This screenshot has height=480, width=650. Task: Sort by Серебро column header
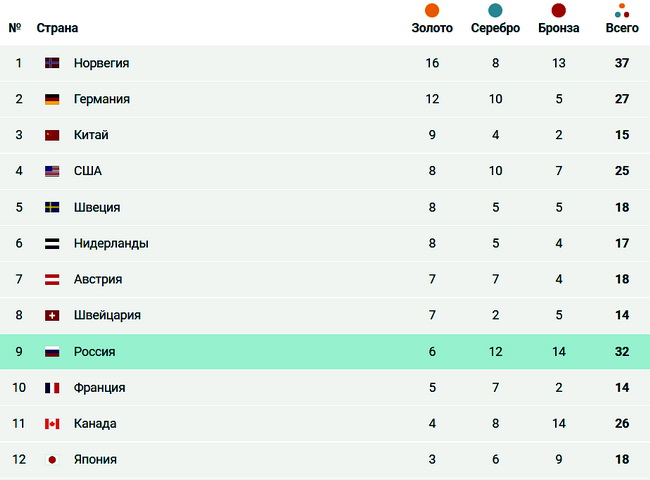(495, 28)
